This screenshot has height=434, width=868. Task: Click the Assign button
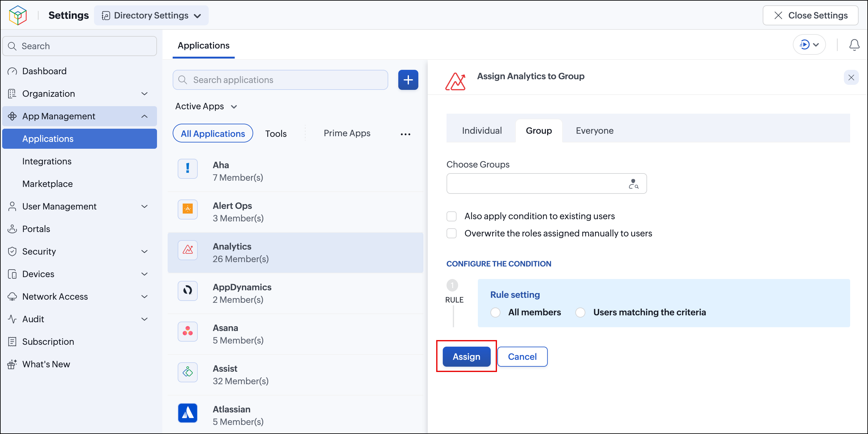pyautogui.click(x=466, y=357)
